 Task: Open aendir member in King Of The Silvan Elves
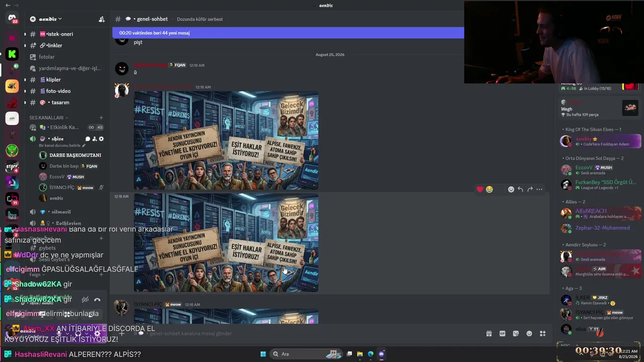click(x=601, y=141)
